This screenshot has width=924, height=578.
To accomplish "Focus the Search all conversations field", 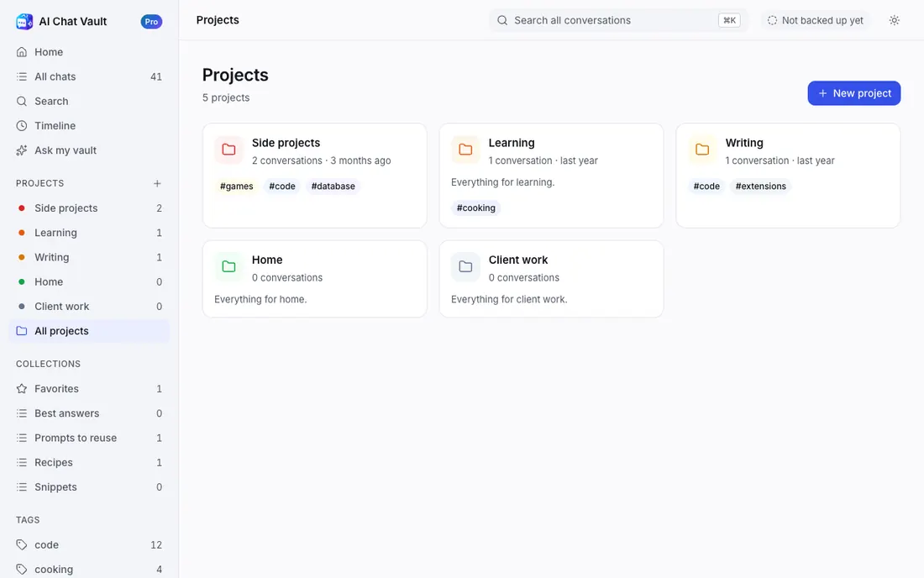I will coord(618,20).
